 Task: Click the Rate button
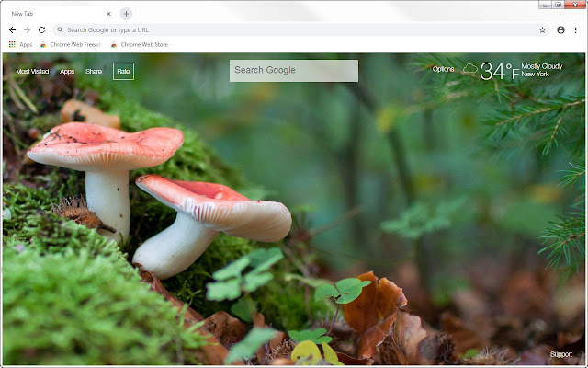click(x=123, y=72)
